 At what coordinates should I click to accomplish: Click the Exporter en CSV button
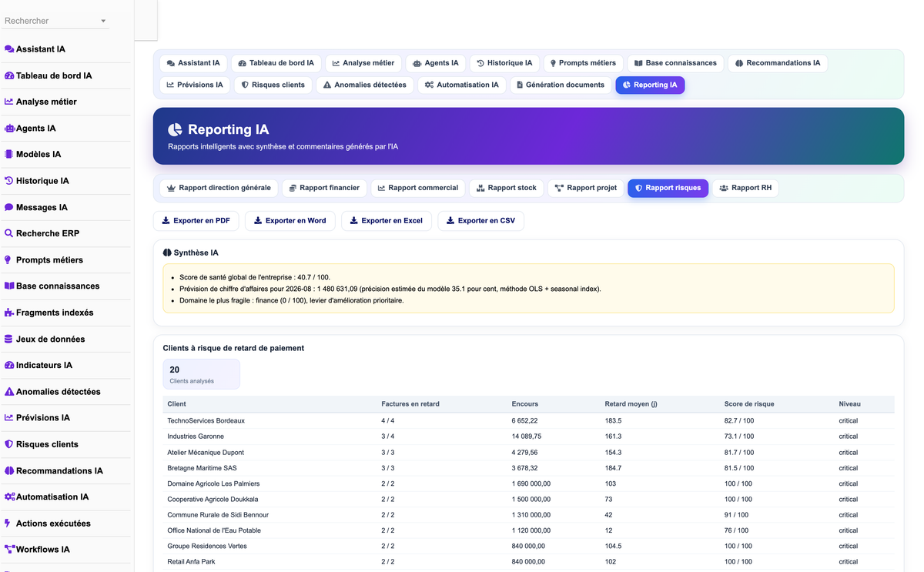pos(481,221)
